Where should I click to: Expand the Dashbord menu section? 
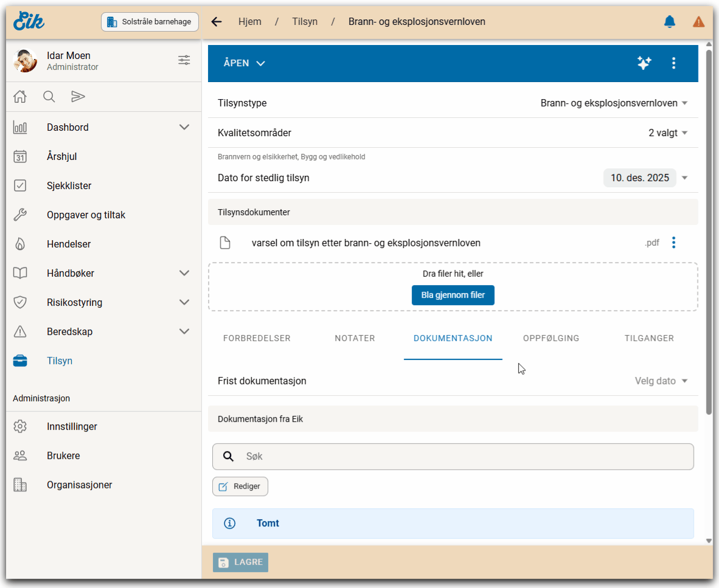pos(184,127)
